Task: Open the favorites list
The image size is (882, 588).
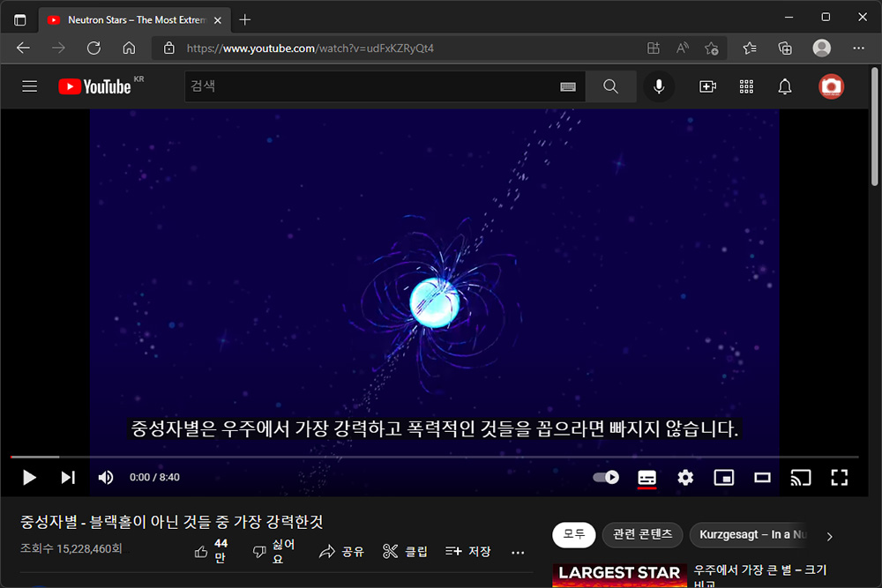Action: (749, 48)
